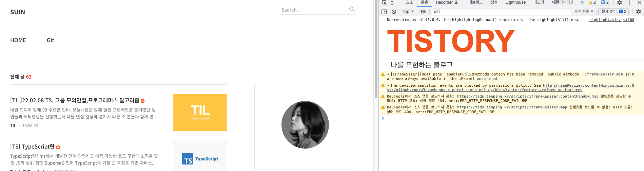Expand more DevTools tabs chevron
This screenshot has height=171, width=644.
582,2
